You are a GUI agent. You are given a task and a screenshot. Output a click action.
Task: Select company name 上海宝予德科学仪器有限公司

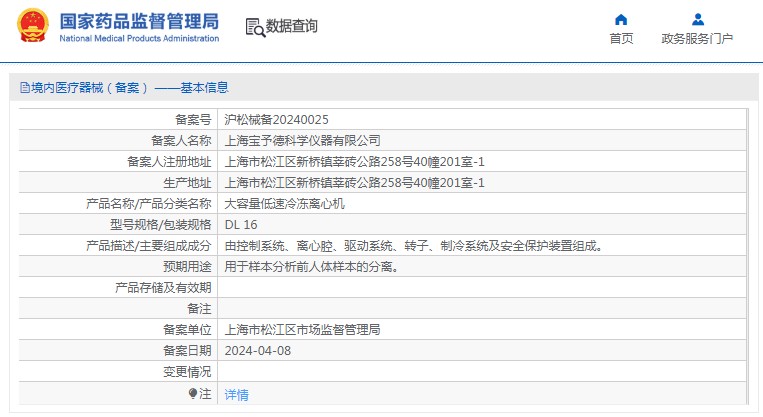coord(302,141)
